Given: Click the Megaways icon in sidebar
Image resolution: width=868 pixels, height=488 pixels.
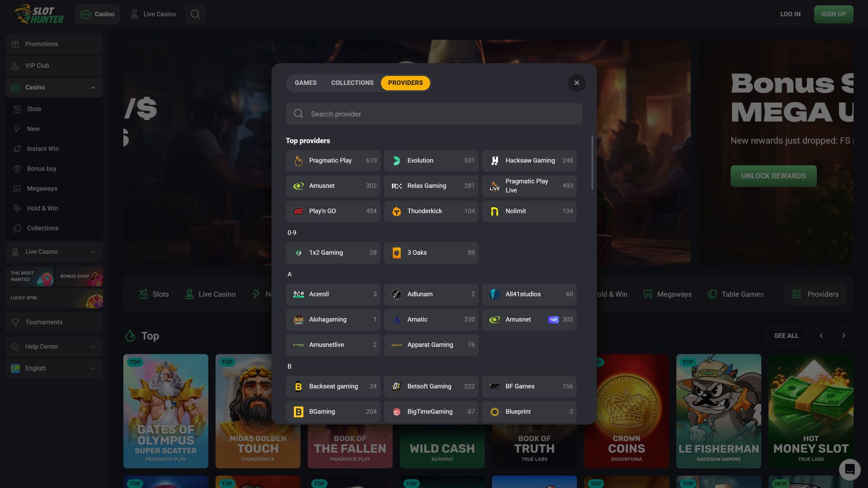Looking at the screenshot, I should 17,188.
